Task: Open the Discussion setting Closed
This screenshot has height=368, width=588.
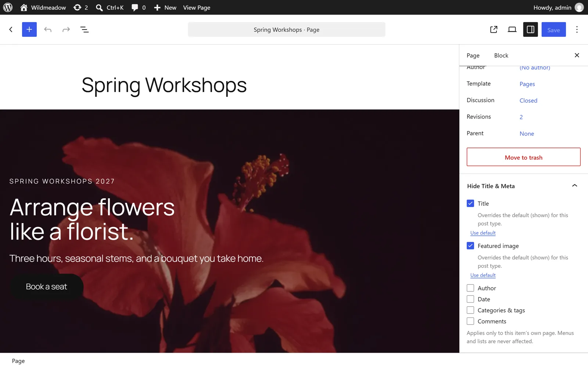Action: tap(528, 100)
